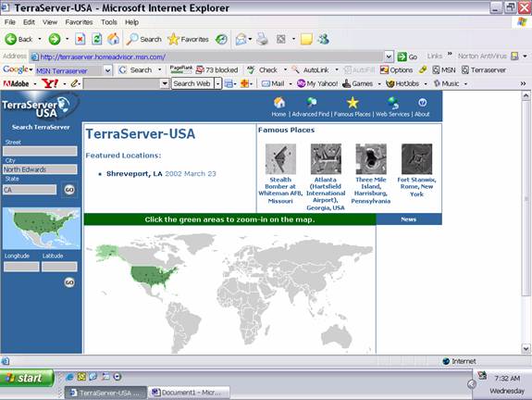
Task: Open the Adobe toolbar dropdown
Action: click(35, 84)
